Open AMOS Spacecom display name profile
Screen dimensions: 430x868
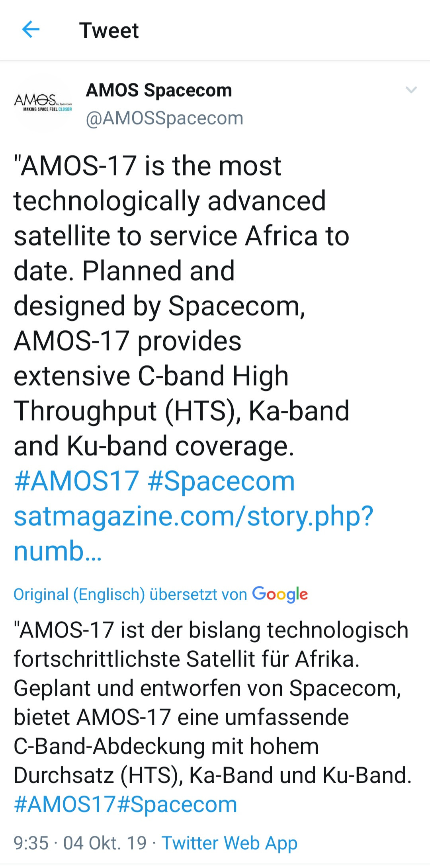[x=159, y=90]
